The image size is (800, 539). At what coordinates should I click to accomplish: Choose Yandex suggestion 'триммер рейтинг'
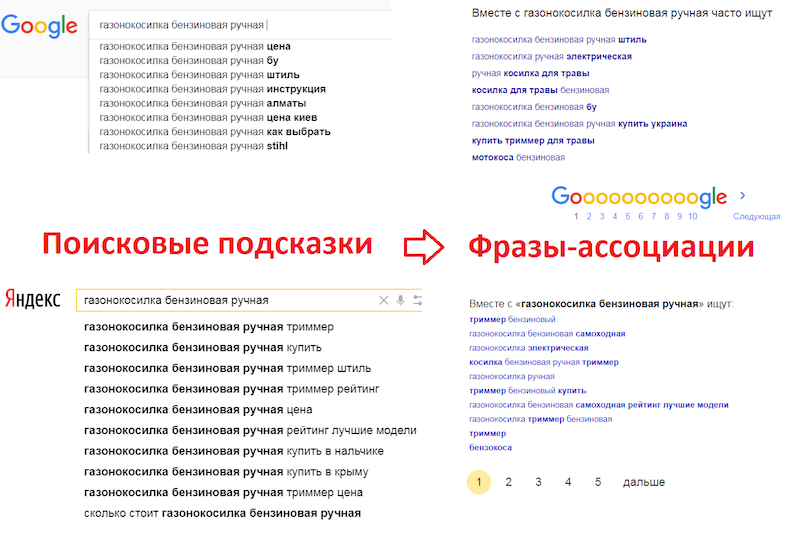coord(231,388)
